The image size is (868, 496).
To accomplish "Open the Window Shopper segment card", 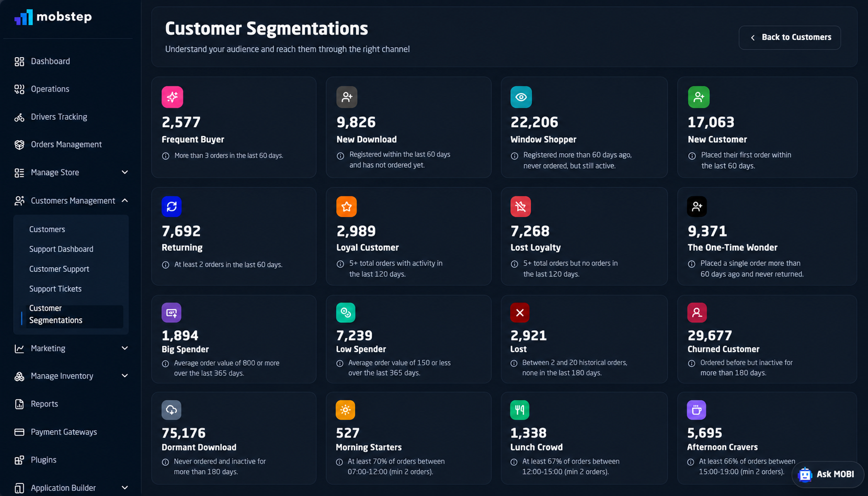I will coord(584,127).
